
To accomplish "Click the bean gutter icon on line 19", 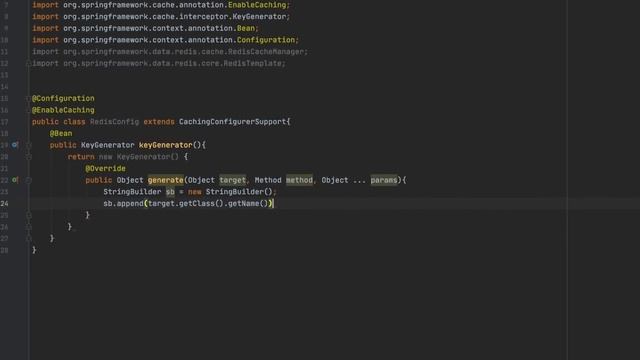I will tap(15, 145).
